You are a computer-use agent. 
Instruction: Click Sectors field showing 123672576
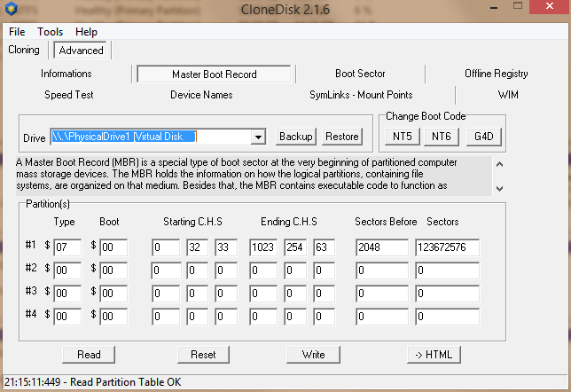447,247
